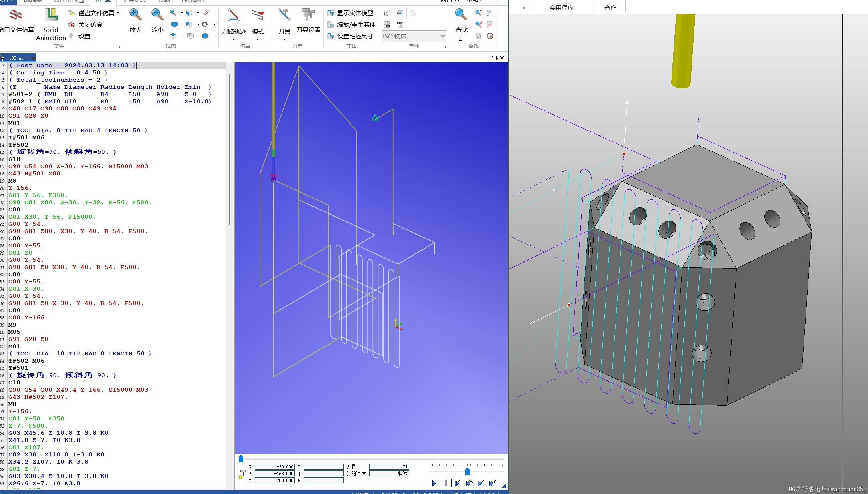Click 缩放/重生实体 regenerate solid
This screenshot has height=494, width=868.
tap(351, 24)
